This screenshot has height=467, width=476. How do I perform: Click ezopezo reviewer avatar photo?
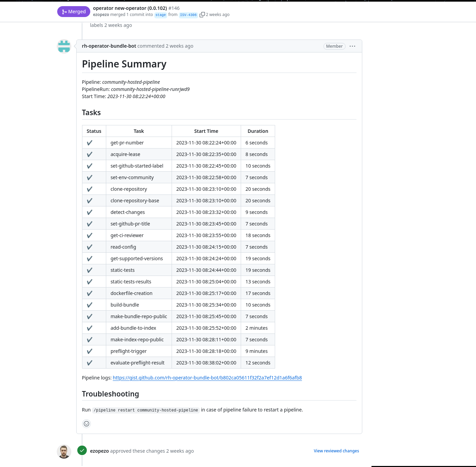[64, 452]
